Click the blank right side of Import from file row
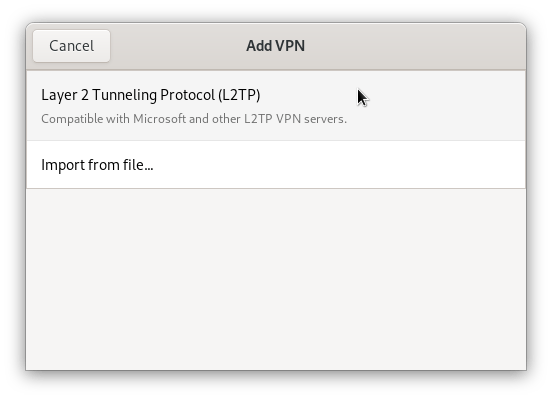The width and height of the screenshot is (552, 399). [x=338, y=164]
